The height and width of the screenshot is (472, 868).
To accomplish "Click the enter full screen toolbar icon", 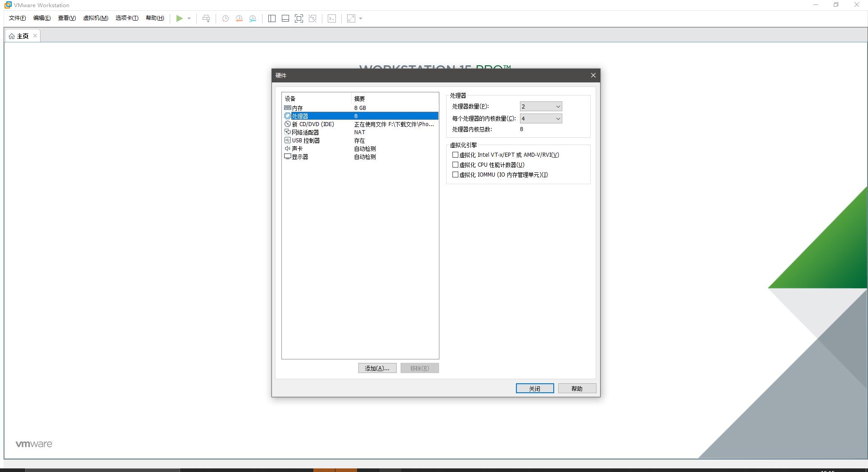I will (299, 18).
